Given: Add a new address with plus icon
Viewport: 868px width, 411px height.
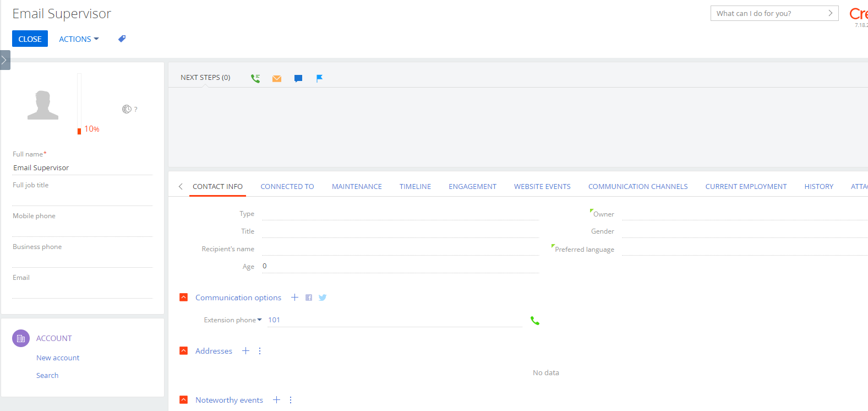Looking at the screenshot, I should [245, 351].
